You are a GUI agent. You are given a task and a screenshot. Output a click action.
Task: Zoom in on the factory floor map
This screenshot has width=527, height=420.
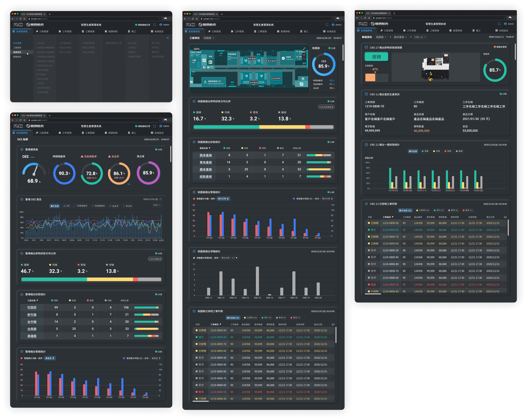(x=304, y=55)
